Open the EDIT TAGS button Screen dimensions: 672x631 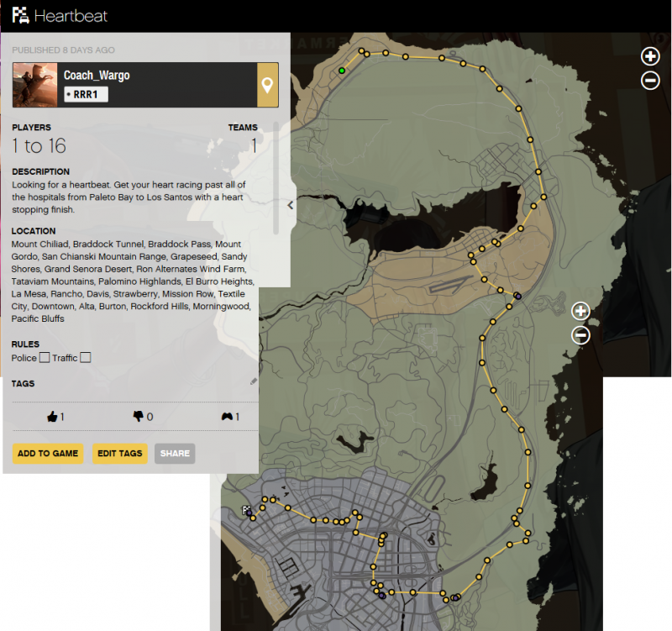pyautogui.click(x=118, y=454)
